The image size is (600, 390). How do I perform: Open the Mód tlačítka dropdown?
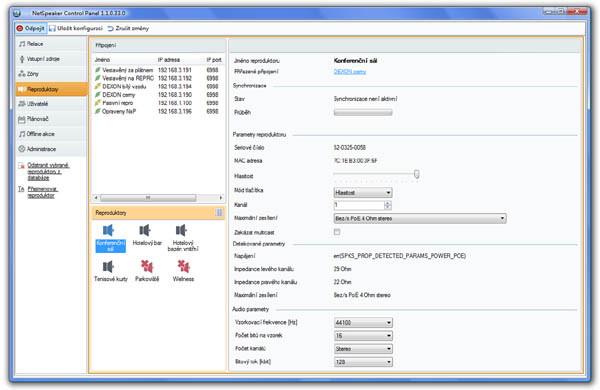(363, 193)
